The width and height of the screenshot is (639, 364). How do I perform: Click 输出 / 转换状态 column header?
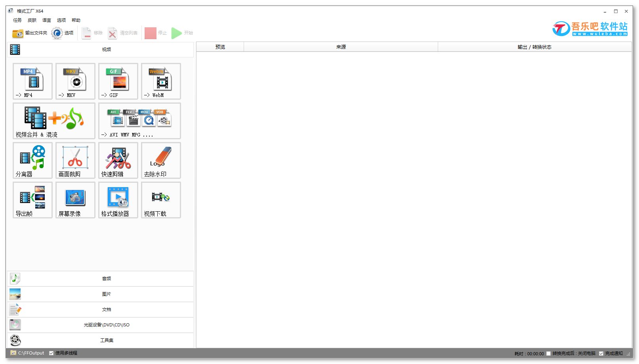534,47
